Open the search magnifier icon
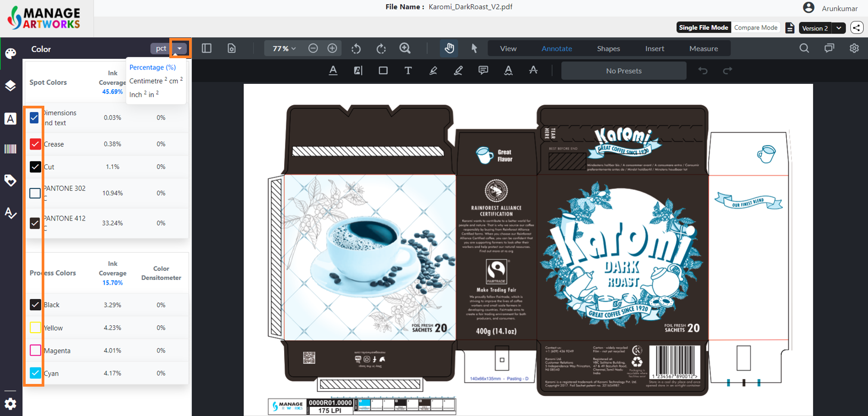 click(x=804, y=49)
